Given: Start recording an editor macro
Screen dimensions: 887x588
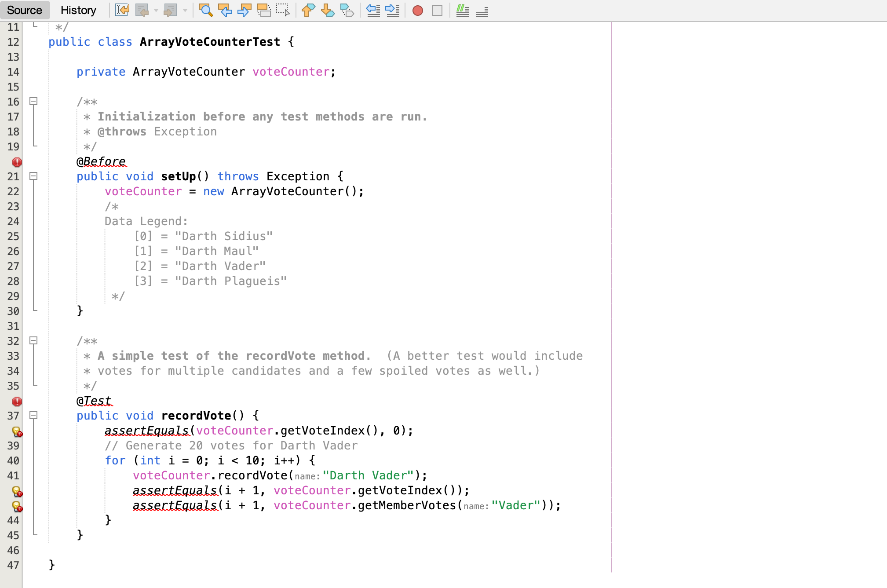Looking at the screenshot, I should 417,11.
